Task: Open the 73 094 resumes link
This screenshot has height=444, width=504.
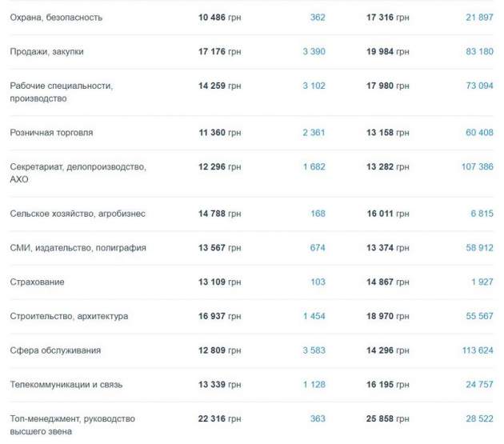Action: click(x=479, y=86)
